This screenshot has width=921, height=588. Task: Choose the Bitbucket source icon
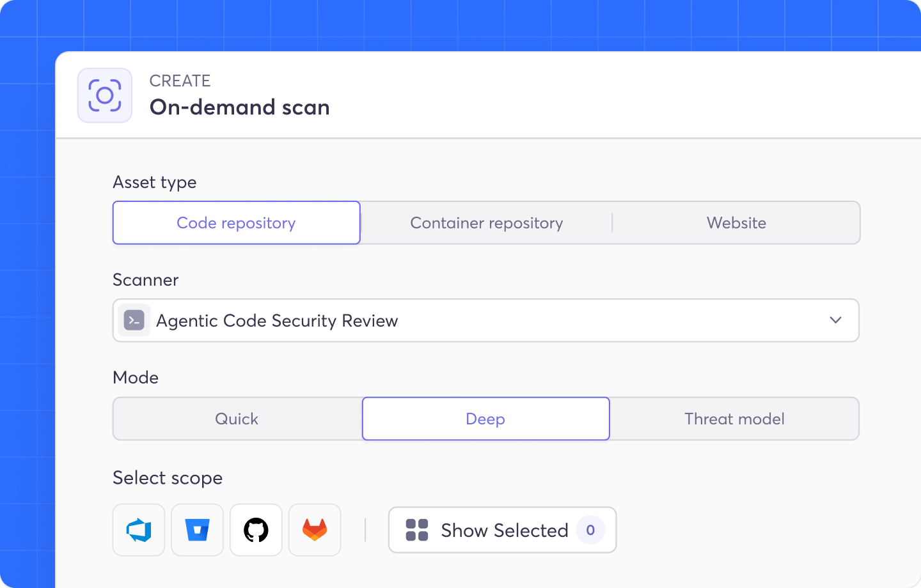tap(198, 530)
